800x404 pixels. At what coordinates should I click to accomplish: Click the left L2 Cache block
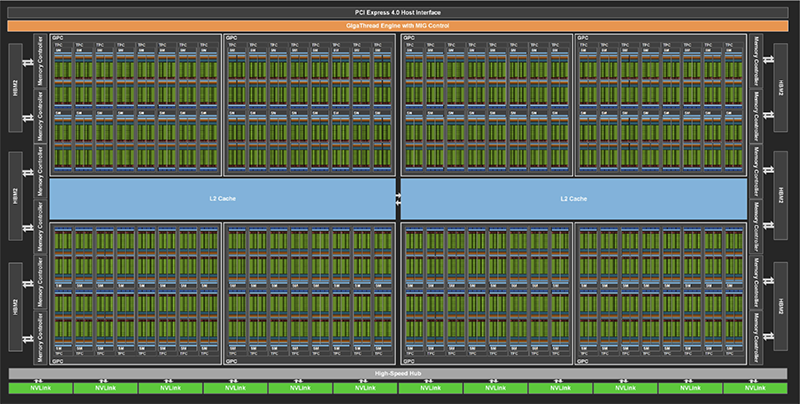[224, 198]
